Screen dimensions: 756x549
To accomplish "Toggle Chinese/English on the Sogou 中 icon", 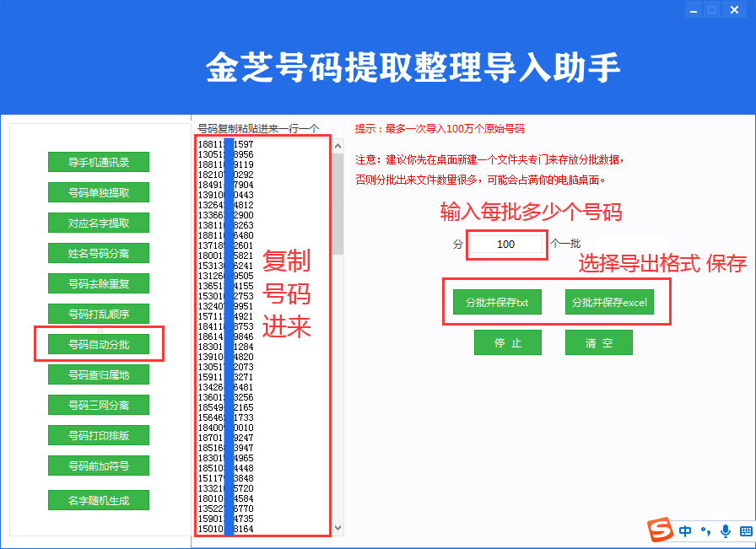I will [686, 532].
